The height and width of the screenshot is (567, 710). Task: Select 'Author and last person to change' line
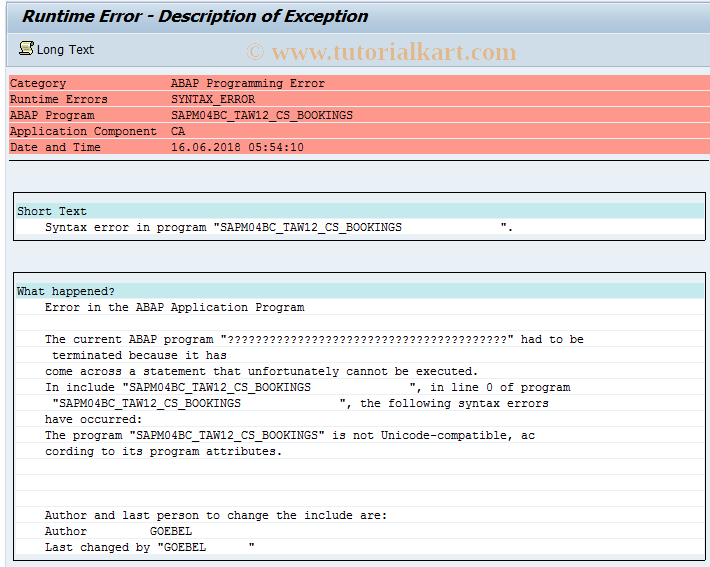(x=216, y=515)
